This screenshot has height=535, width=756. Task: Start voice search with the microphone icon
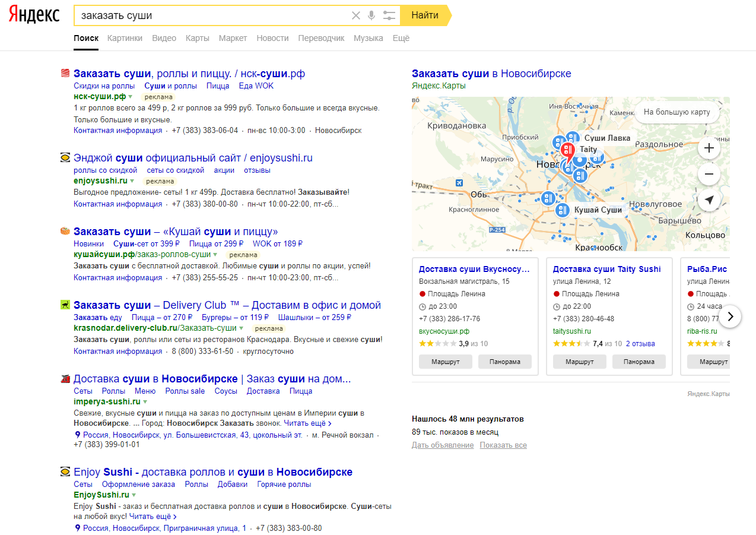pyautogui.click(x=371, y=15)
